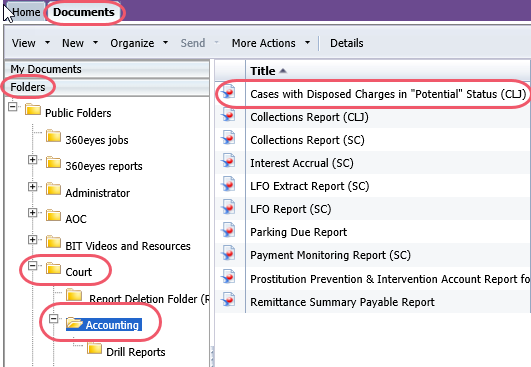Select the AOC folder icon
The width and height of the screenshot is (531, 367).
(x=53, y=215)
